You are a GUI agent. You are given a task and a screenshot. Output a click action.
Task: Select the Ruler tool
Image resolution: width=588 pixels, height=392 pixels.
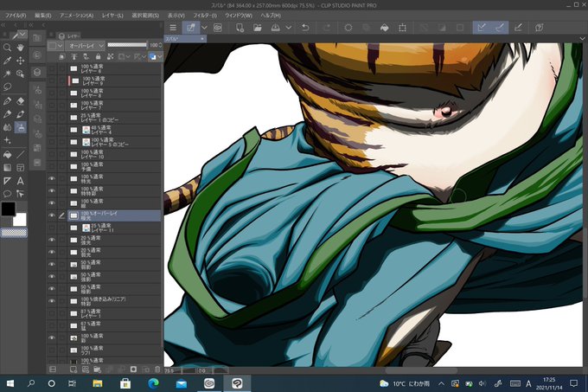[x=7, y=181]
